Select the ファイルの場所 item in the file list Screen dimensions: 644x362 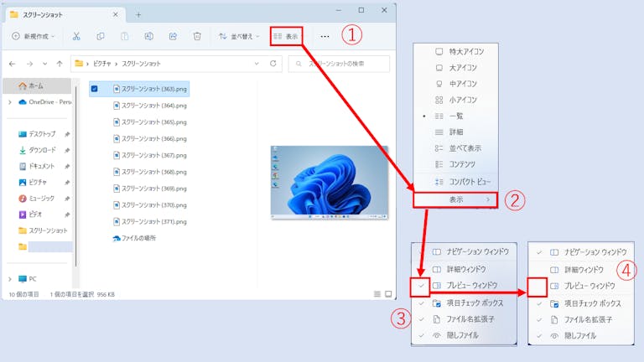click(134, 238)
